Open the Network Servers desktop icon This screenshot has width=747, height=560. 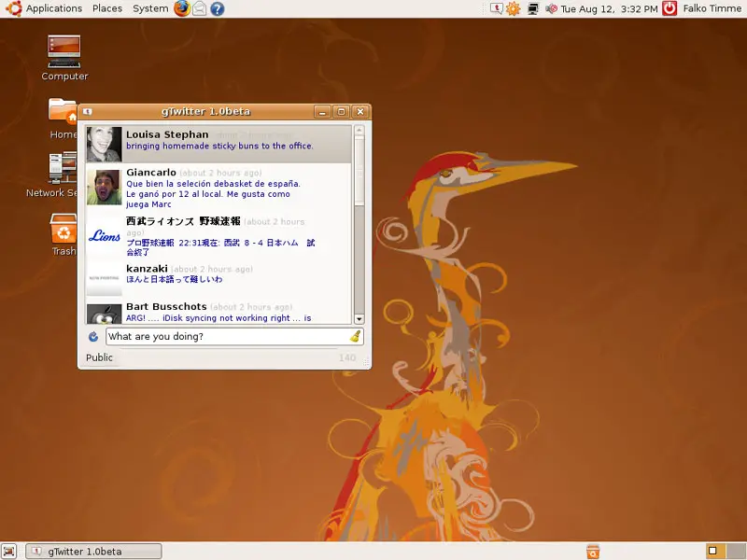(x=52, y=175)
